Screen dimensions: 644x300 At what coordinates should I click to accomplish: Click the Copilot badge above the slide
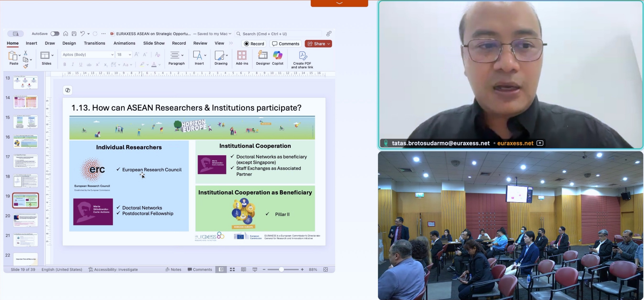(x=68, y=90)
